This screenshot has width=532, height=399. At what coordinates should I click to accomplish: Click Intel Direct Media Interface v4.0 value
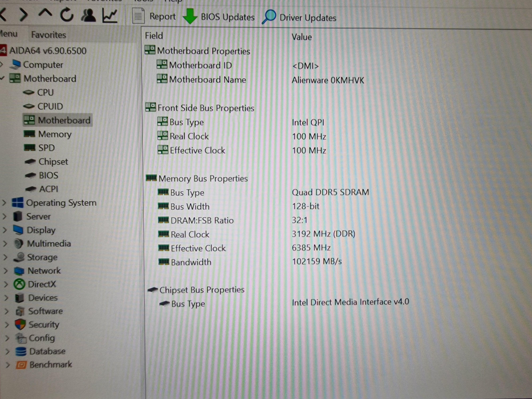(x=350, y=302)
